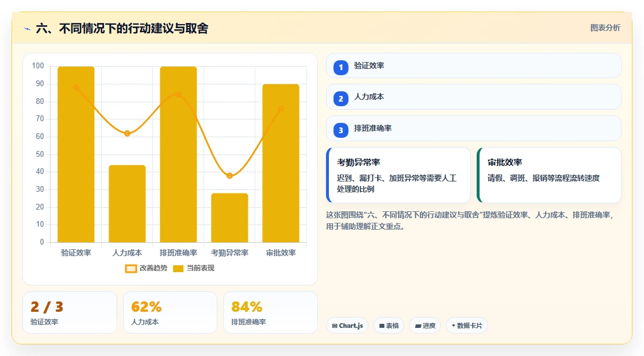
Task: Click the 62% 人力成本 stat card
Action: point(170,312)
